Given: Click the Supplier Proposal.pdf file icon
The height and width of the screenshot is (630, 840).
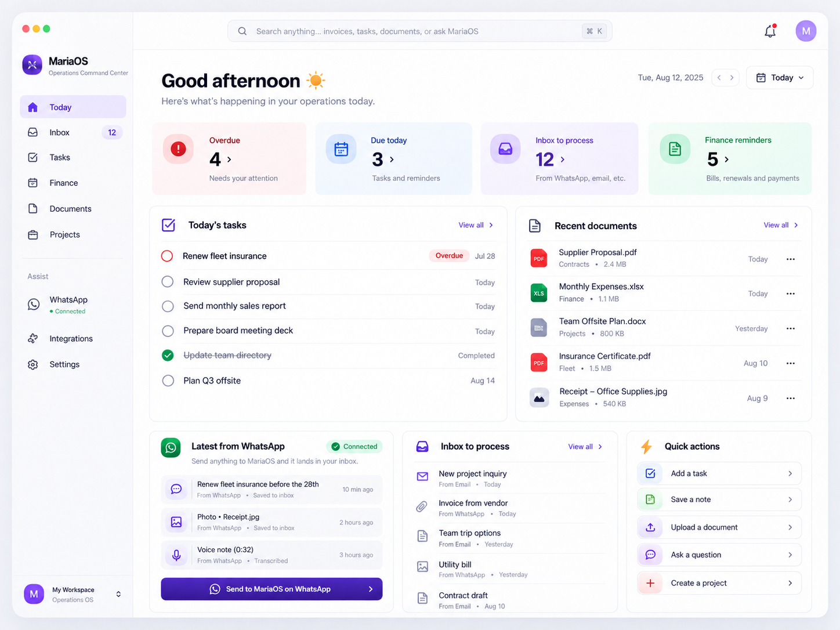Looking at the screenshot, I should coord(539,258).
